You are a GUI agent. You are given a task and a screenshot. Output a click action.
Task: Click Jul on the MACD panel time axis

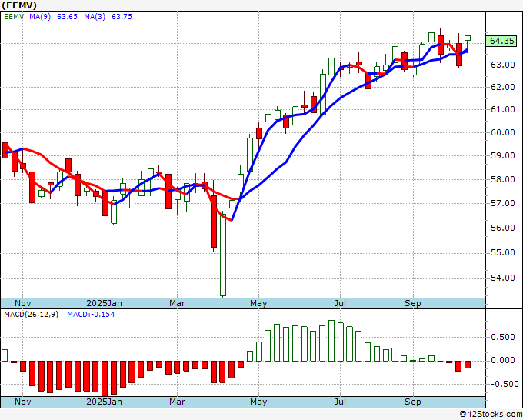click(340, 402)
